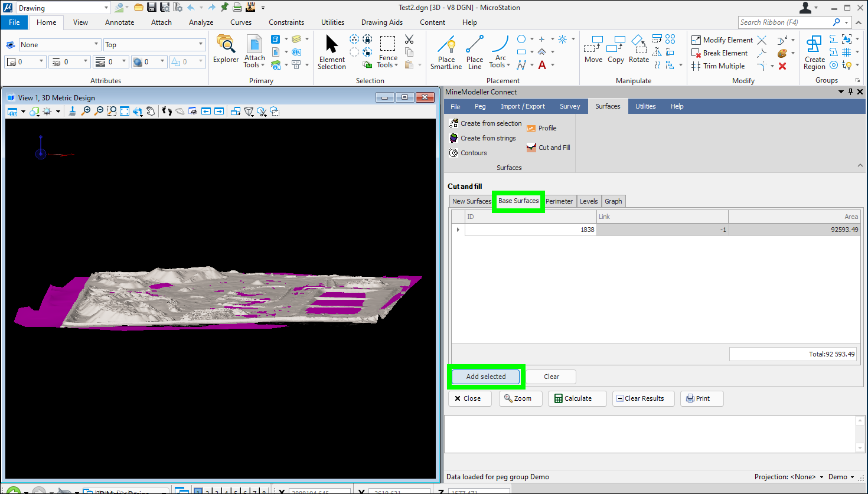Activate the Element Selection arrow tool
Image resolution: width=868 pixels, height=494 pixels.
[x=332, y=52]
